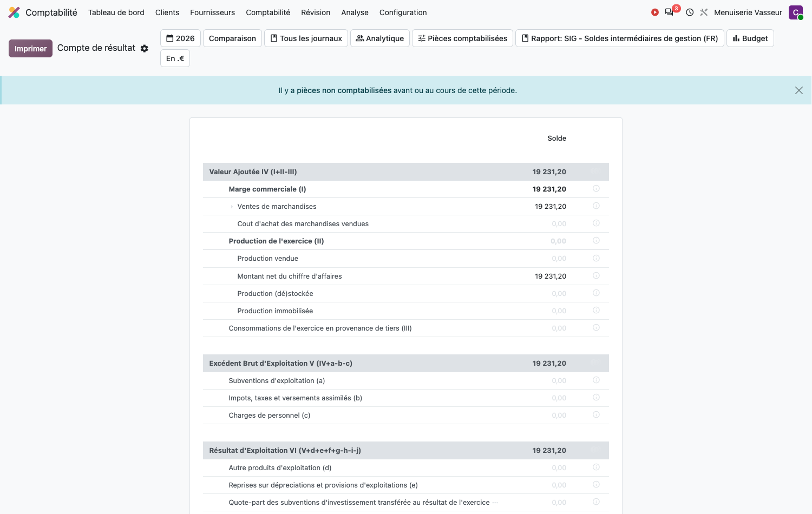The height and width of the screenshot is (514, 812).
Task: Click info icon for Charges de personnel (c)
Action: 596,415
